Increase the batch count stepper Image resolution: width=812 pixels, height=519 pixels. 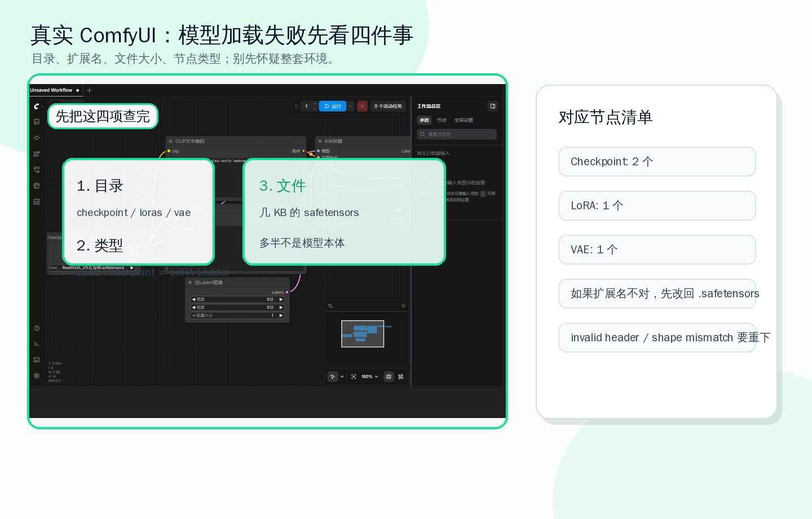[315, 104]
